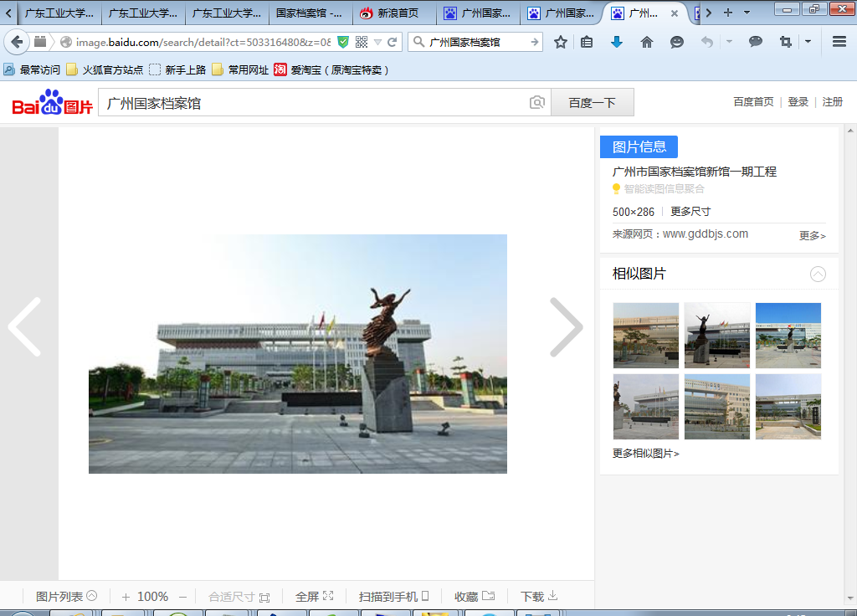This screenshot has height=616, width=857.
Task: Collapse the 相似图片 panel
Action: pyautogui.click(x=818, y=274)
